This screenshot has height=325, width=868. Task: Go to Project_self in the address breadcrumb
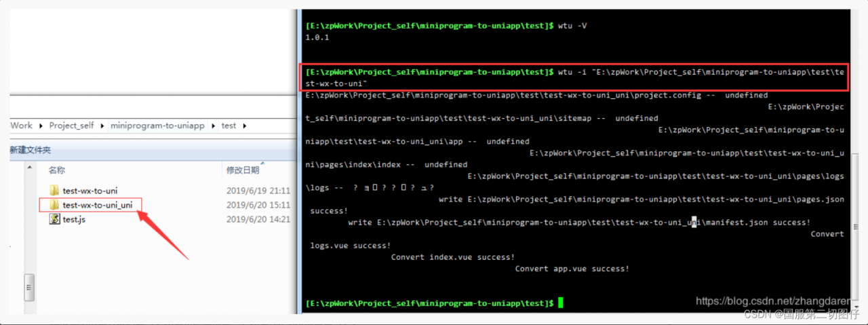(71, 126)
